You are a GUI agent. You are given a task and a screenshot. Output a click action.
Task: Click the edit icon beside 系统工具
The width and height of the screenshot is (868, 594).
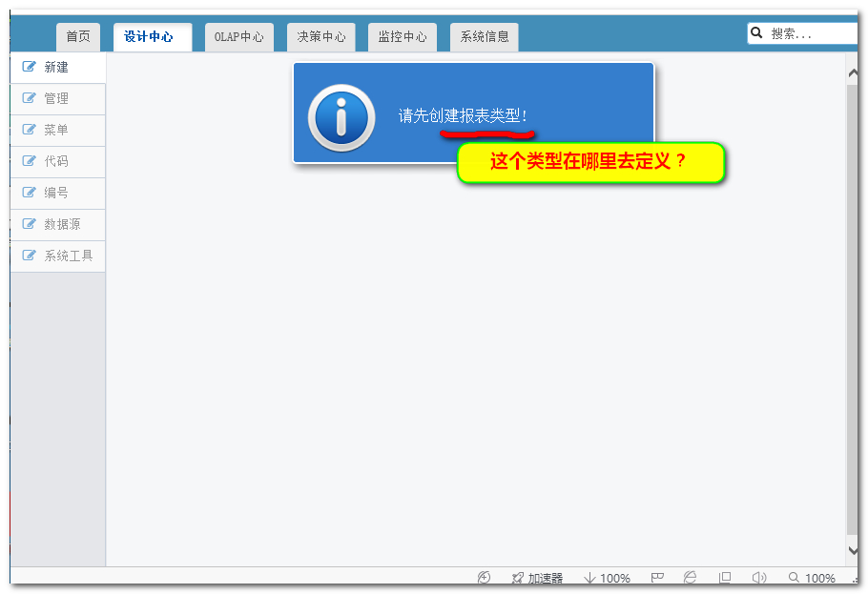click(29, 256)
